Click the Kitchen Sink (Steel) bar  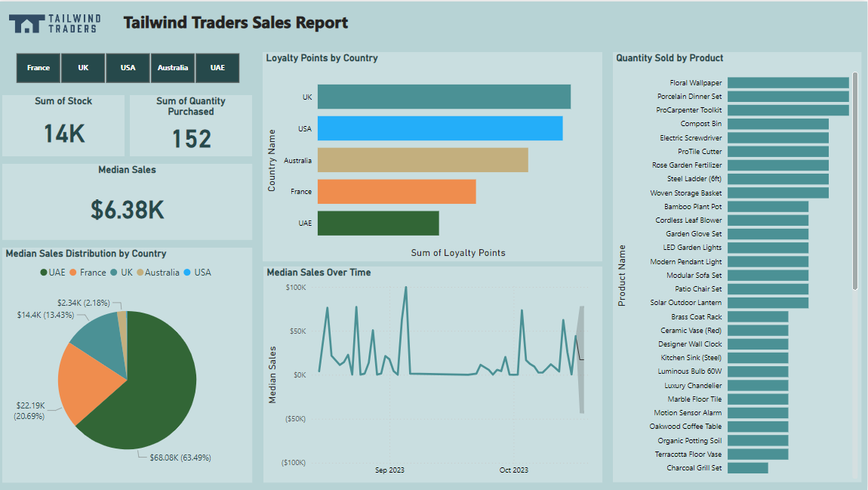[758, 358]
